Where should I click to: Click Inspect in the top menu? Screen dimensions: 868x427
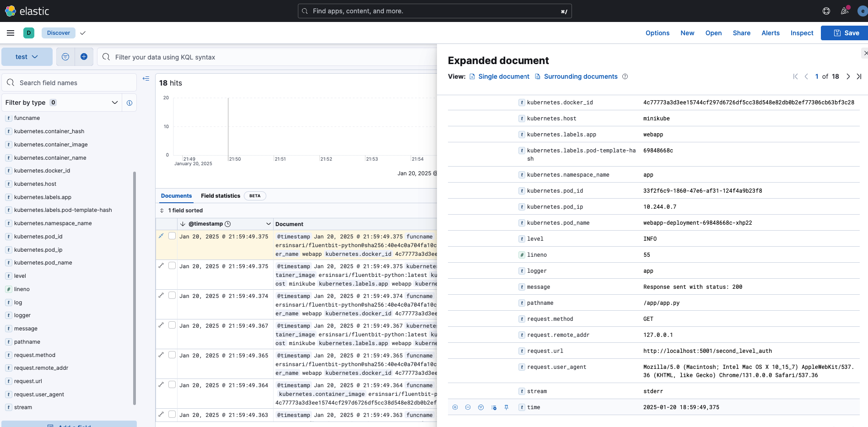click(802, 33)
